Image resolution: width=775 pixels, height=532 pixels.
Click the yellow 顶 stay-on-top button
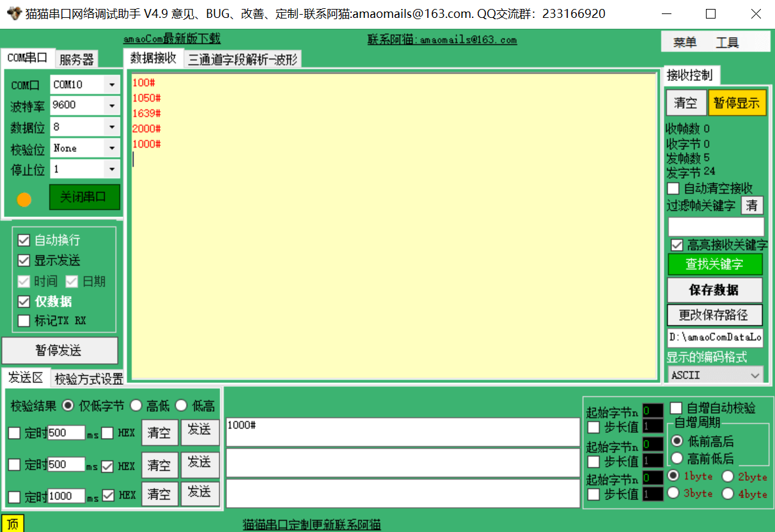point(12,524)
